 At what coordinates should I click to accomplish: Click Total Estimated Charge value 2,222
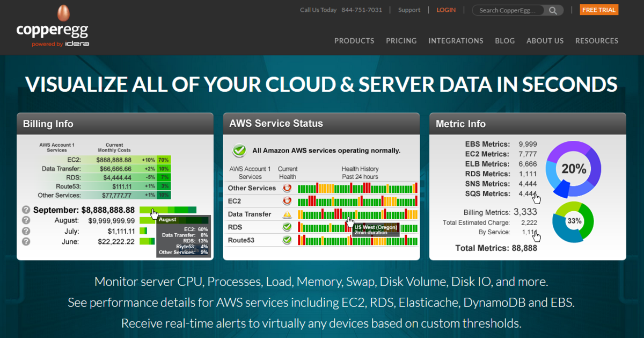click(x=530, y=222)
